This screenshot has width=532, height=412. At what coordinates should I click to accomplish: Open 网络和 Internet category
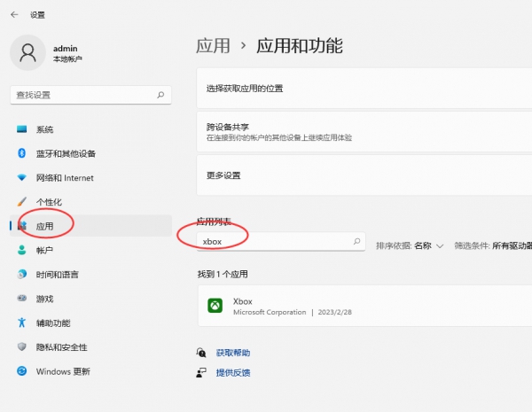pos(90,178)
